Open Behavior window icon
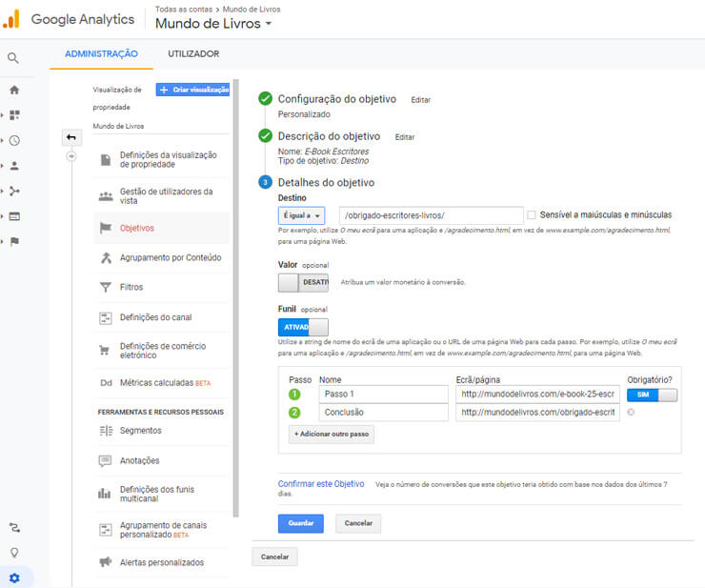The width and height of the screenshot is (705, 588). coord(14,216)
